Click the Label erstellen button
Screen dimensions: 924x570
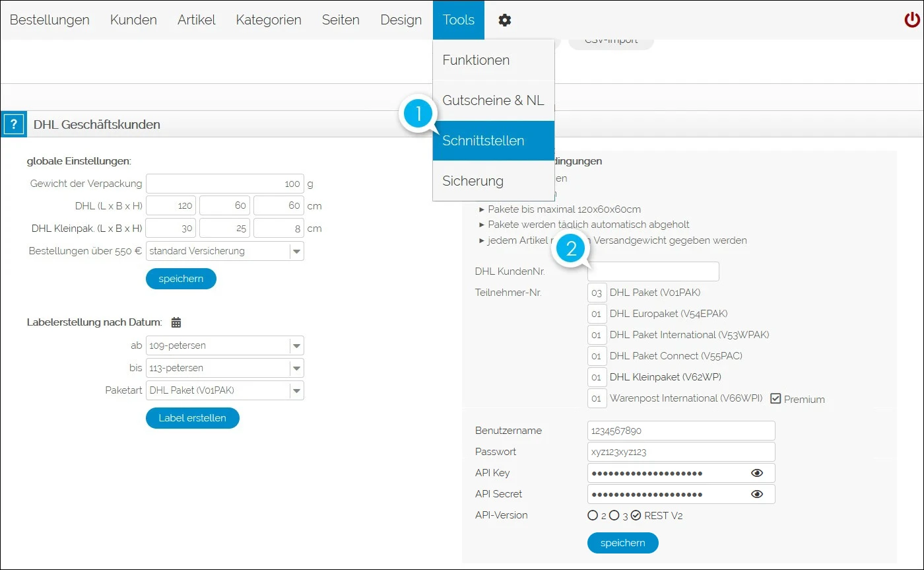(192, 418)
